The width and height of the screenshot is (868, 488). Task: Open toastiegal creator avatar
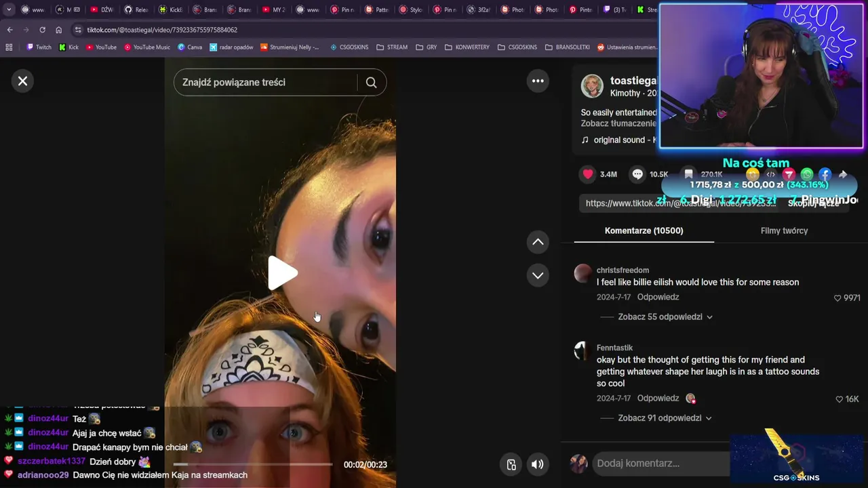tap(592, 86)
